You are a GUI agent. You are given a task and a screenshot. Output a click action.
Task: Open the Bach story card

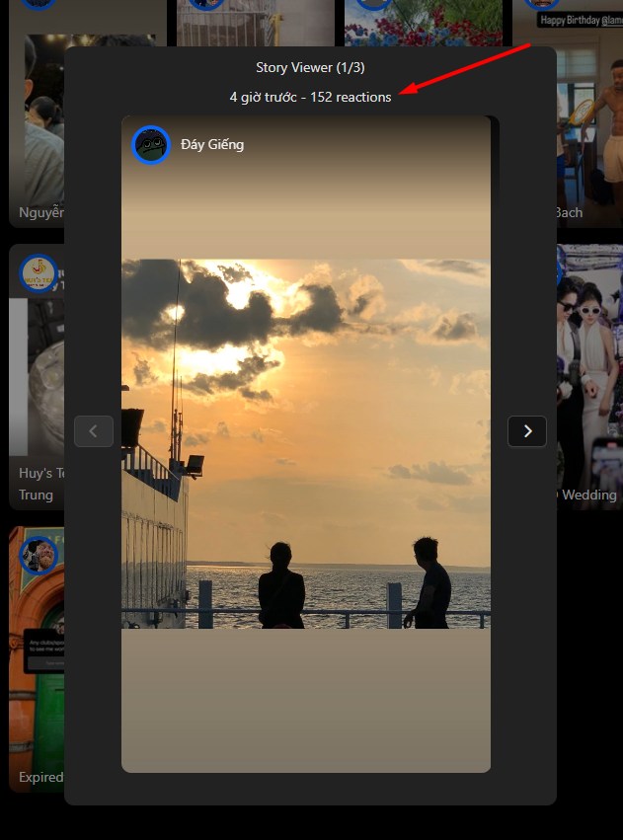click(589, 114)
